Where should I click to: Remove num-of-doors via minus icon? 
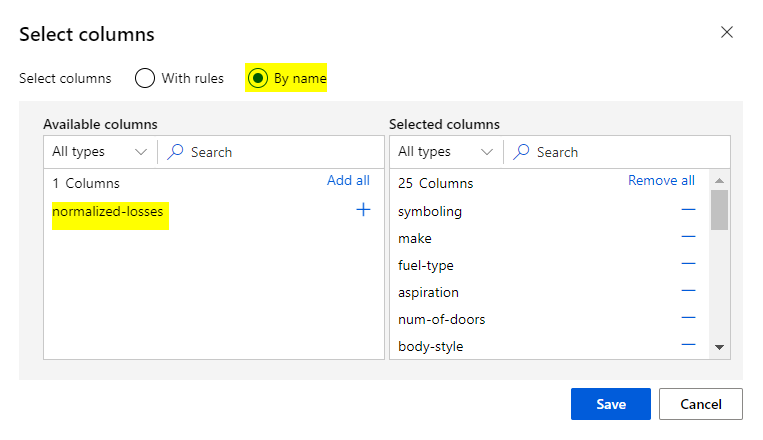click(x=688, y=318)
